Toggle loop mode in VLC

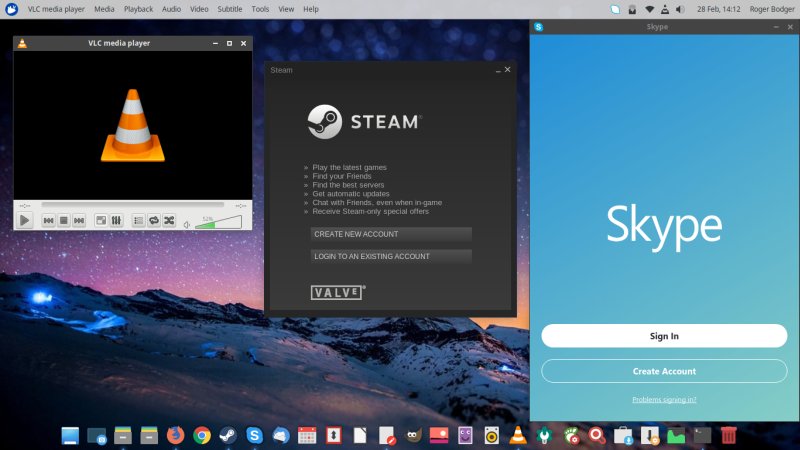pyautogui.click(x=154, y=220)
